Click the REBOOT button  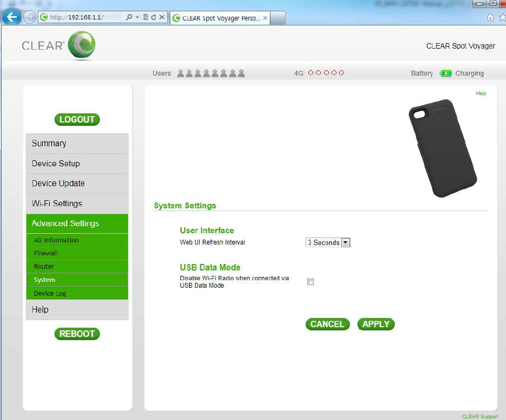77,334
